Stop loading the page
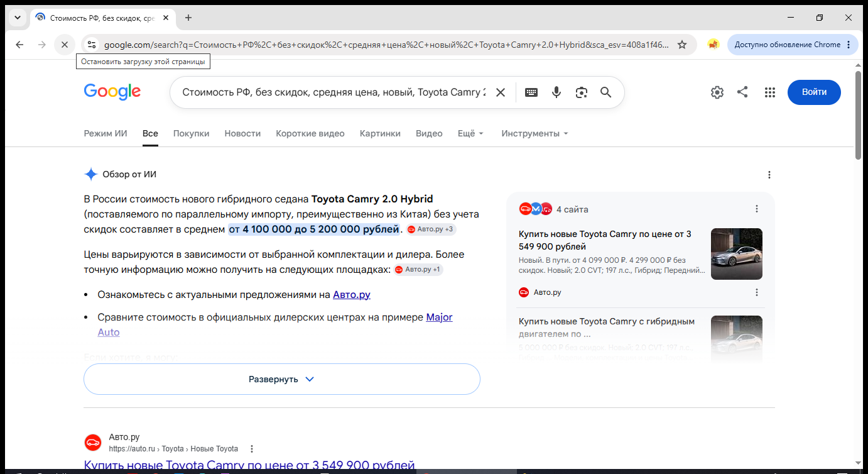Screen dimensions: 868x474 [65, 45]
